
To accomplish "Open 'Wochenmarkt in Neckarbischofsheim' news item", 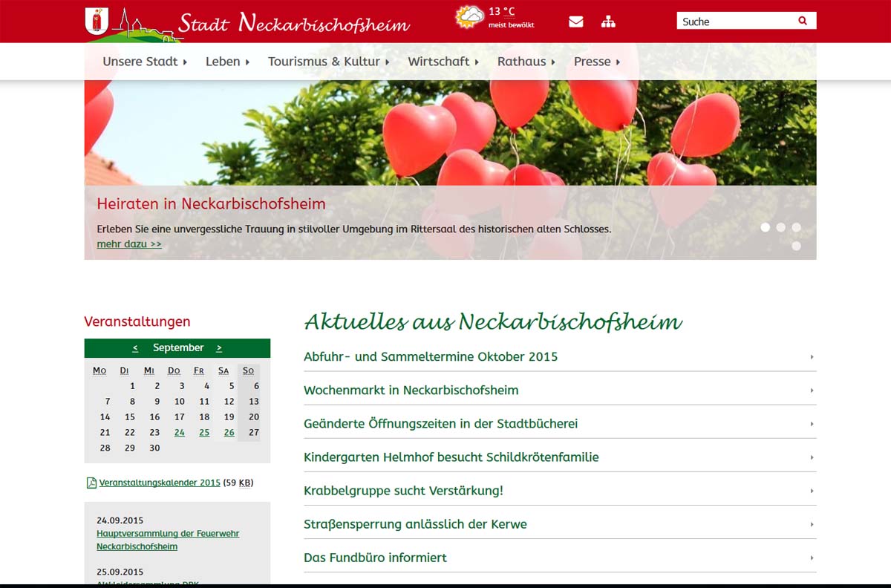I will coord(411,390).
